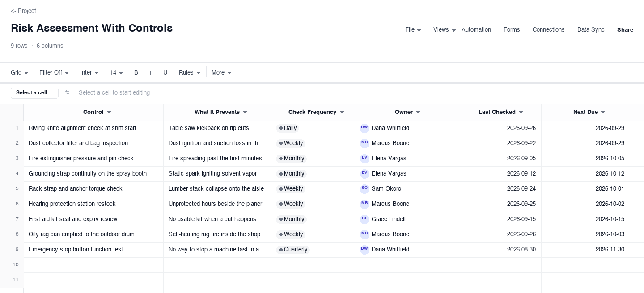Image resolution: width=644 pixels, height=293 pixels.
Task: Click the DW avatar in row 9
Action: pyautogui.click(x=364, y=250)
